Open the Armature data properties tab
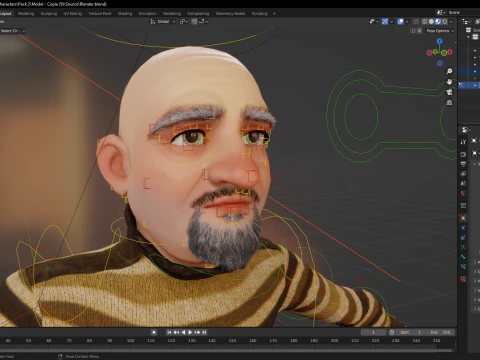Viewport: 480px width, 360px height. tap(463, 247)
